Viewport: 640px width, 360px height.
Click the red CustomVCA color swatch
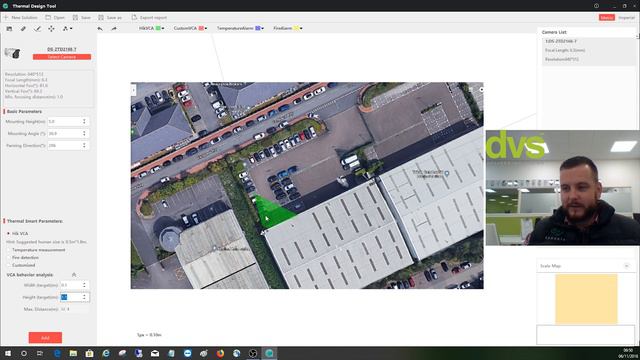tap(201, 28)
